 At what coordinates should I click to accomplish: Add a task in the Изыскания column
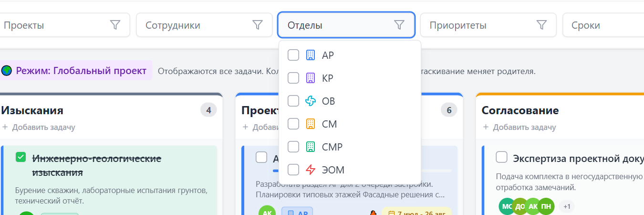pos(39,127)
